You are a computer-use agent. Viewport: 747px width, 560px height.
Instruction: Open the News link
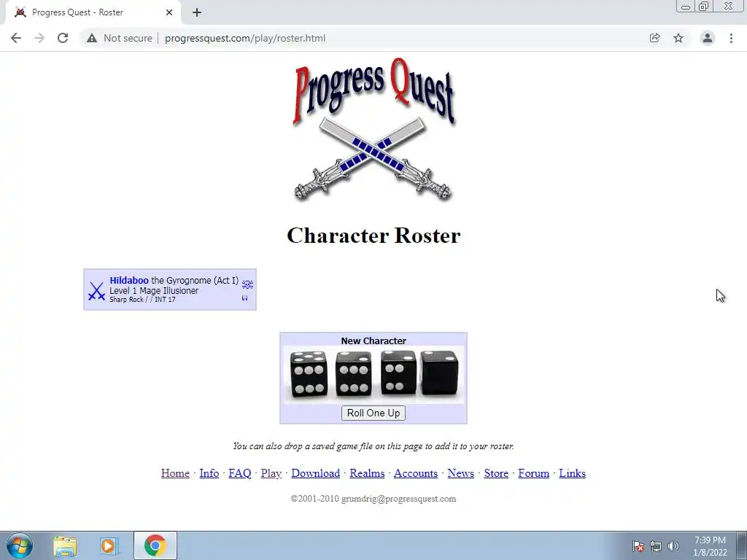pyautogui.click(x=461, y=473)
